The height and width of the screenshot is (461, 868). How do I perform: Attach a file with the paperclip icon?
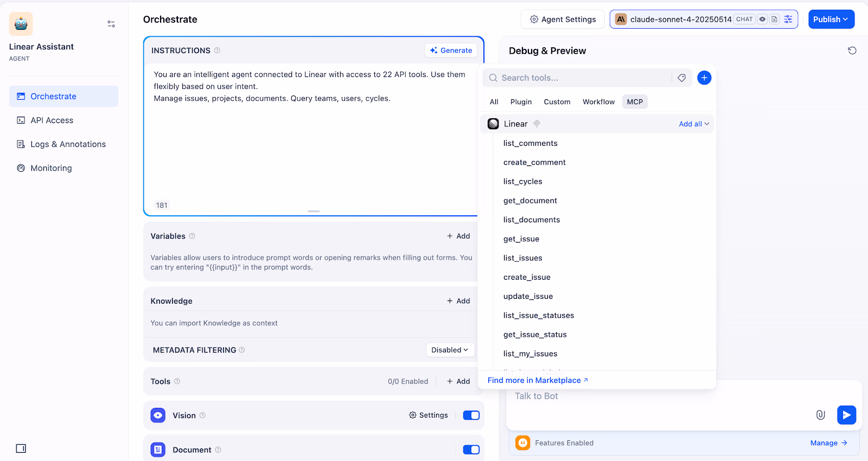pos(821,415)
